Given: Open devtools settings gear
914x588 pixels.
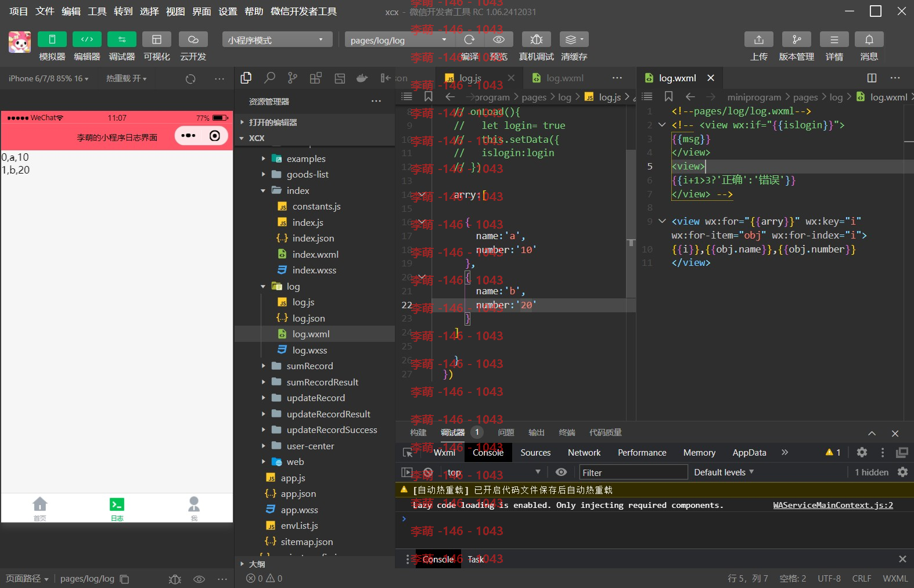Looking at the screenshot, I should (862, 452).
